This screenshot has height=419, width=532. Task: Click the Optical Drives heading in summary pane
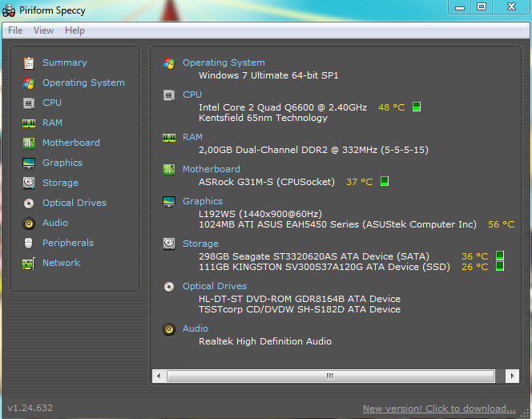(x=215, y=286)
